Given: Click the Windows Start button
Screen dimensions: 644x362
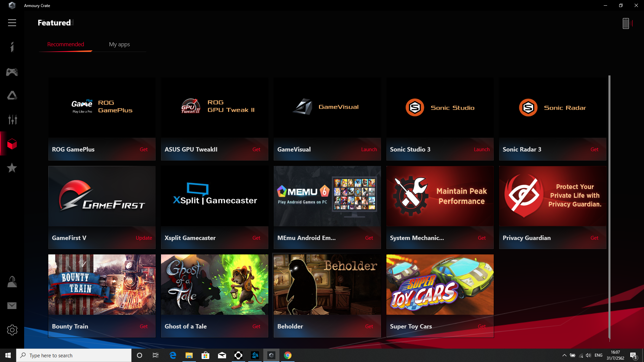Looking at the screenshot, I should click(8, 355).
